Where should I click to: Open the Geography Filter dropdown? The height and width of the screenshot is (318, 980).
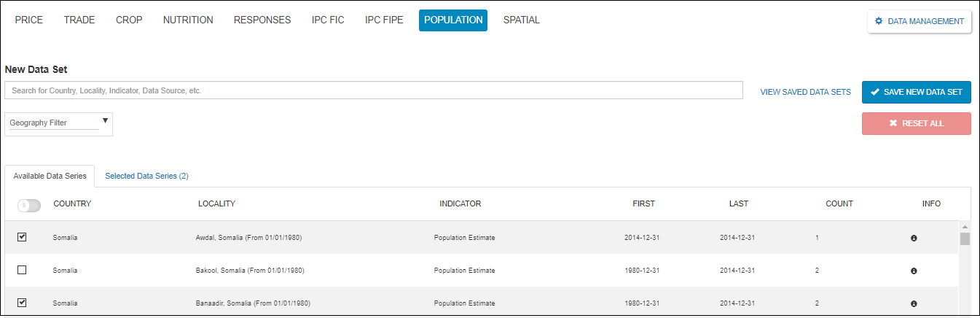click(58, 123)
